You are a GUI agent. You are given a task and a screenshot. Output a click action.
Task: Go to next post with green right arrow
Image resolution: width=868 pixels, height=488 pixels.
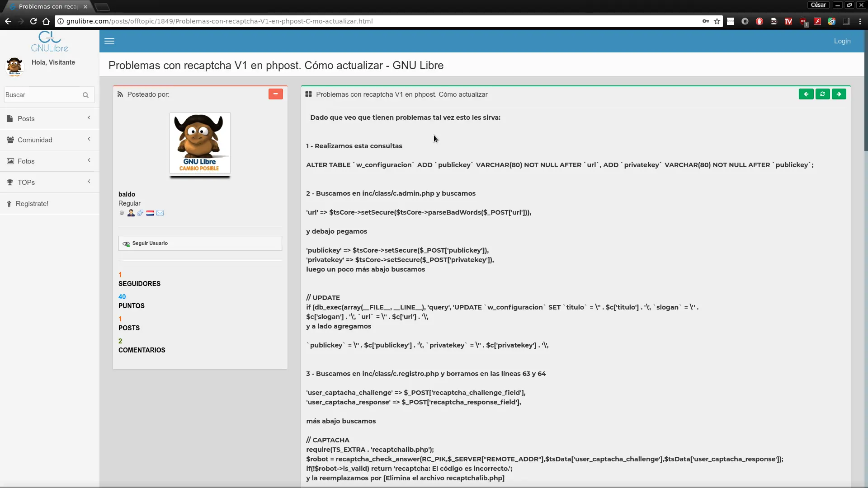coord(839,94)
